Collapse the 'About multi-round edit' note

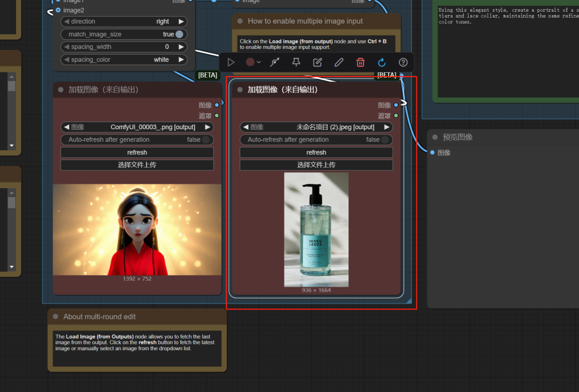55,316
